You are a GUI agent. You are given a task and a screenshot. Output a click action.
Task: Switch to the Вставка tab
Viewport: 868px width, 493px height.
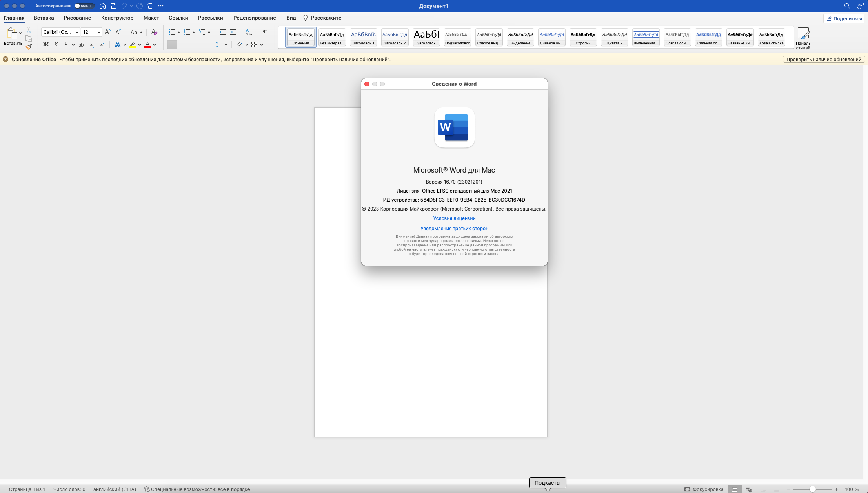[x=44, y=18]
